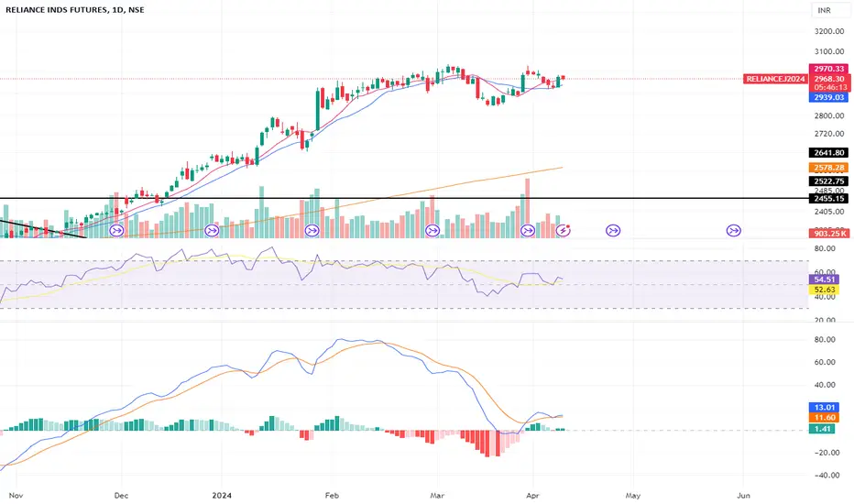Viewport: 854px width, 504px height.
Task: Click the event marker just before December
Action: (x=116, y=231)
